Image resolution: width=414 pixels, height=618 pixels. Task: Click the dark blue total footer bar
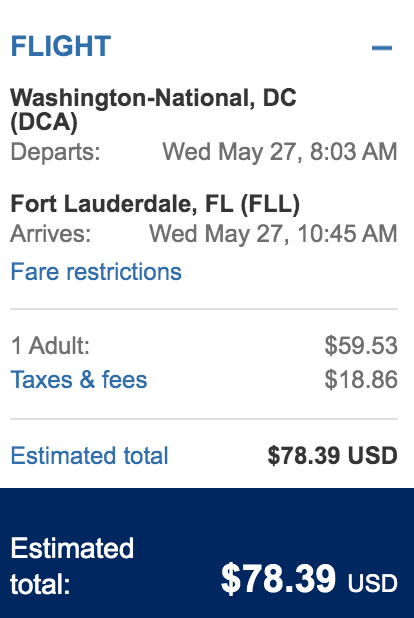(x=207, y=553)
